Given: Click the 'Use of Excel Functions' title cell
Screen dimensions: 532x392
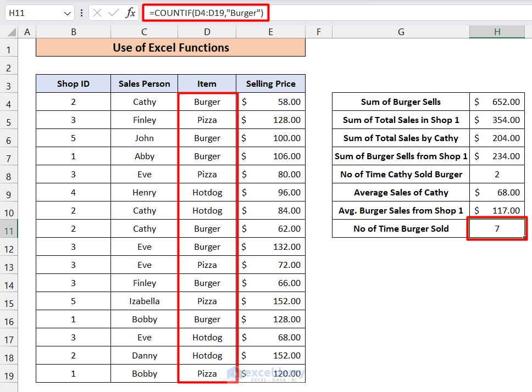Looking at the screenshot, I should 171,47.
